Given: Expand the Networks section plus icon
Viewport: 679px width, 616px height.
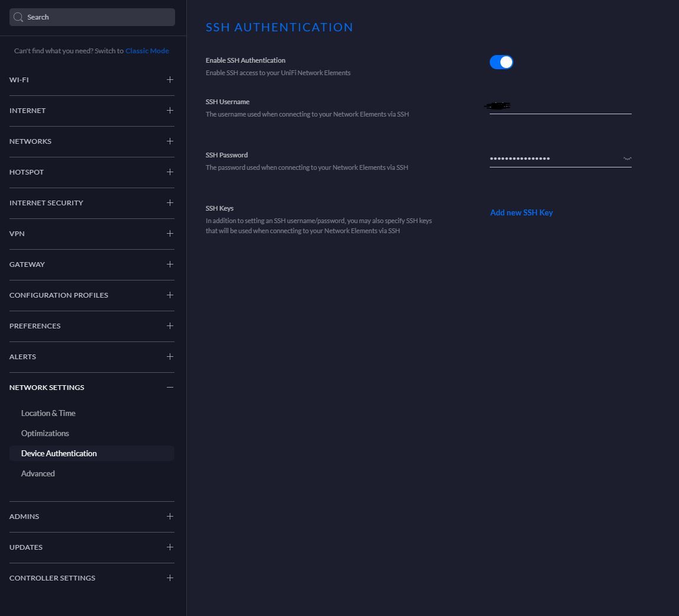Looking at the screenshot, I should pos(170,141).
